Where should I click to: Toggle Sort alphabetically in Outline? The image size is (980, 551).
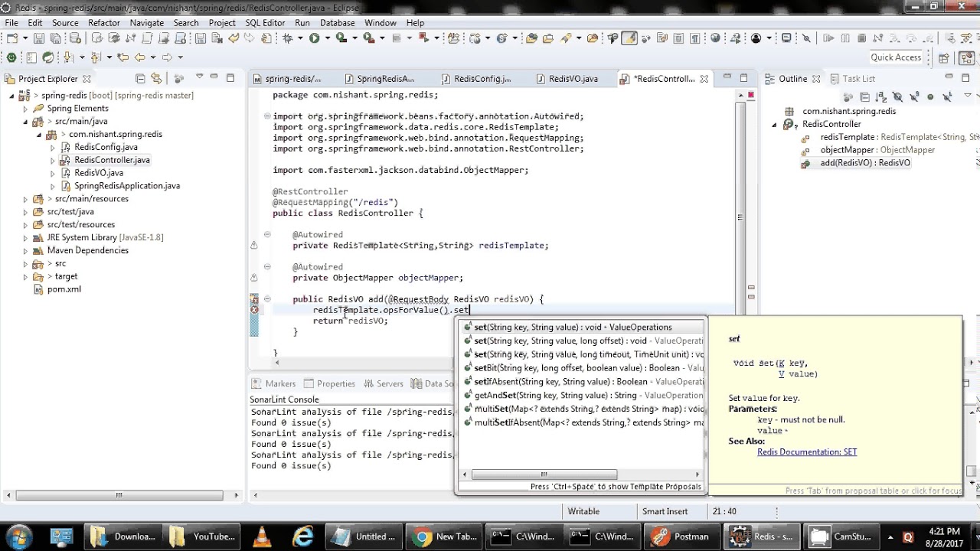(x=881, y=97)
